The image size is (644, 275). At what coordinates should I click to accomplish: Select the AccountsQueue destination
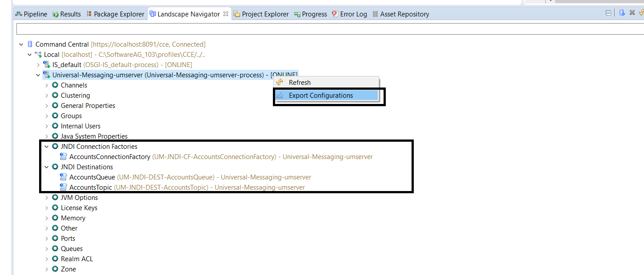pyautogui.click(x=190, y=177)
